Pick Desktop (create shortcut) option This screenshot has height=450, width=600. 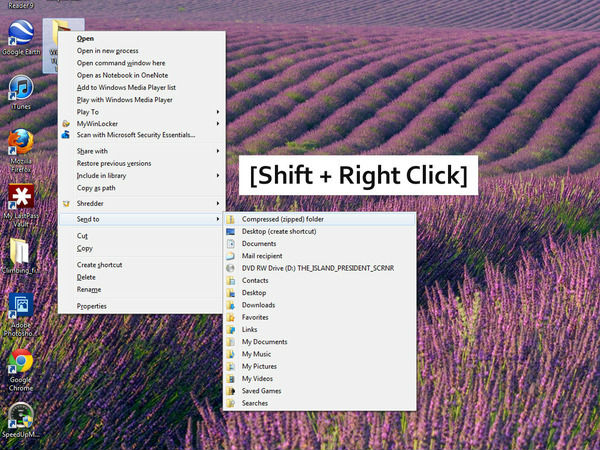(x=285, y=231)
